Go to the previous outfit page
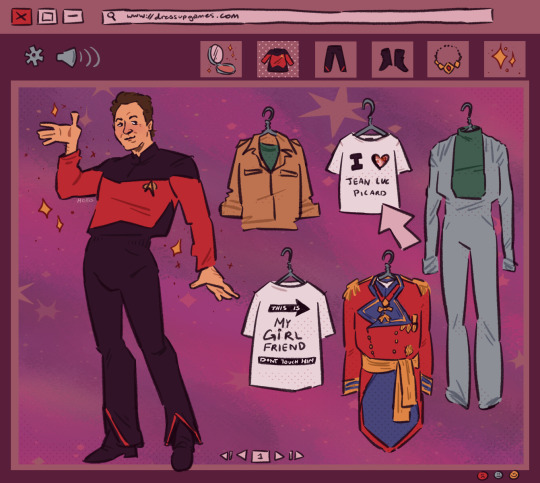This screenshot has width=540, height=483. (x=242, y=455)
